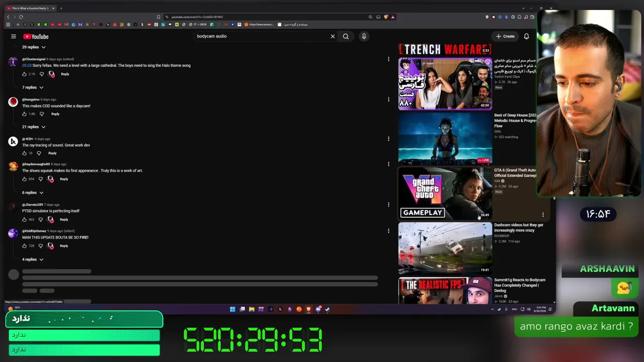Open the GTA 6 Gameplay video thumbnail

[x=445, y=193]
